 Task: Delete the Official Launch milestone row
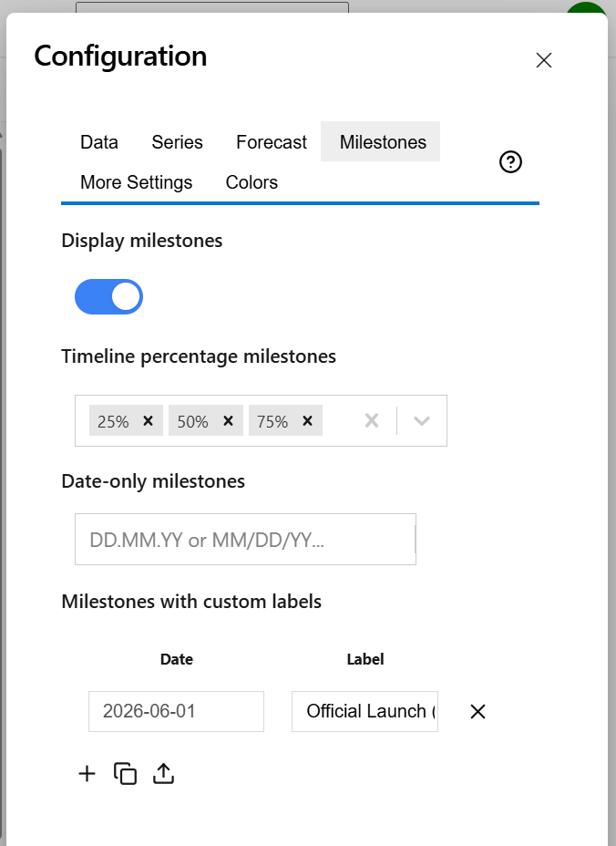tap(477, 712)
